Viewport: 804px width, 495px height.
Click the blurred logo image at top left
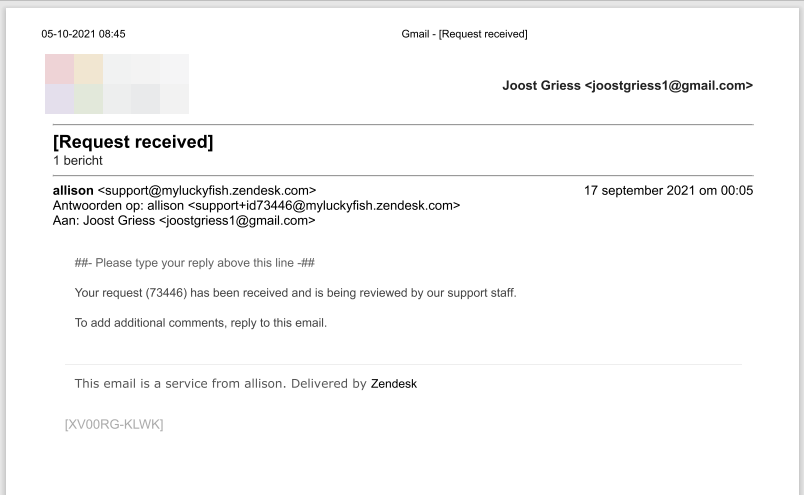[116, 84]
